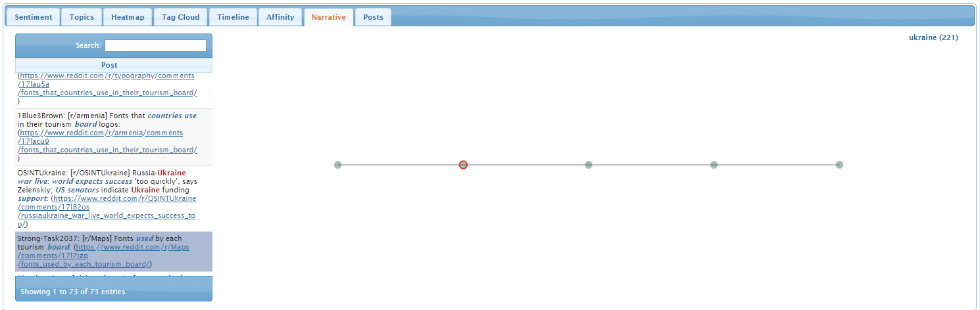Select the red highlighted narrative node

pyautogui.click(x=463, y=165)
